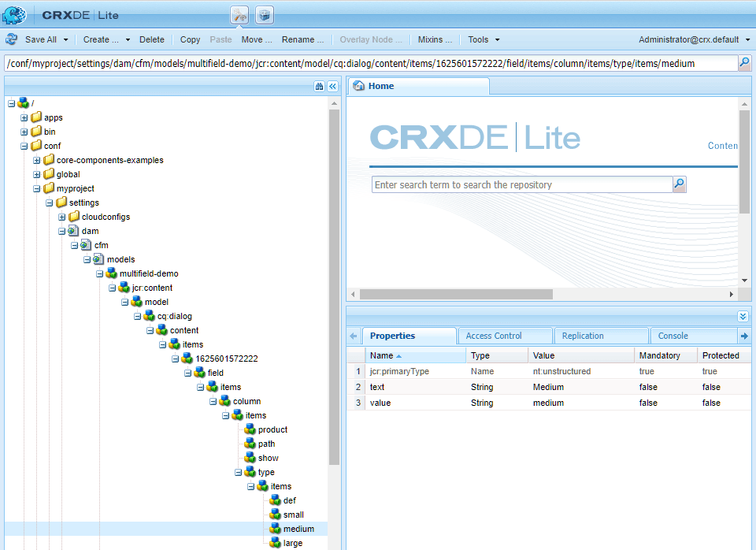Image resolution: width=756 pixels, height=550 pixels.
Task: Open the Tools dropdown arrow
Action: 497,39
